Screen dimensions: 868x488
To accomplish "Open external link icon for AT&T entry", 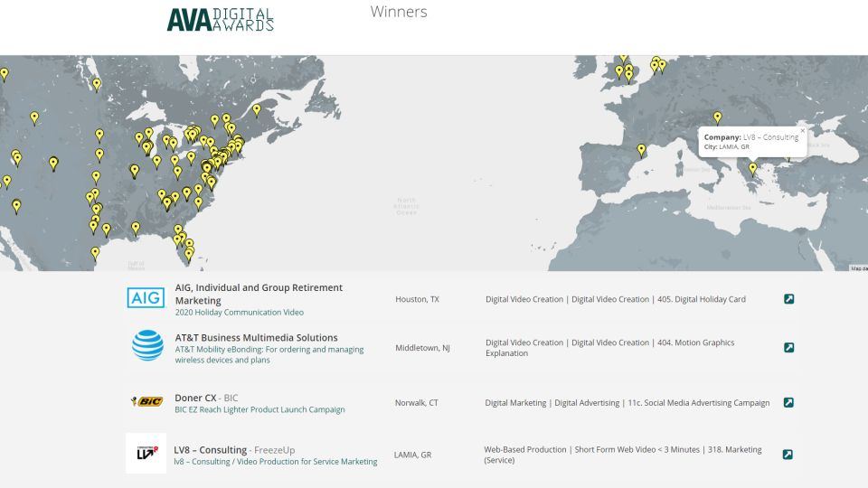I will coord(788,348).
